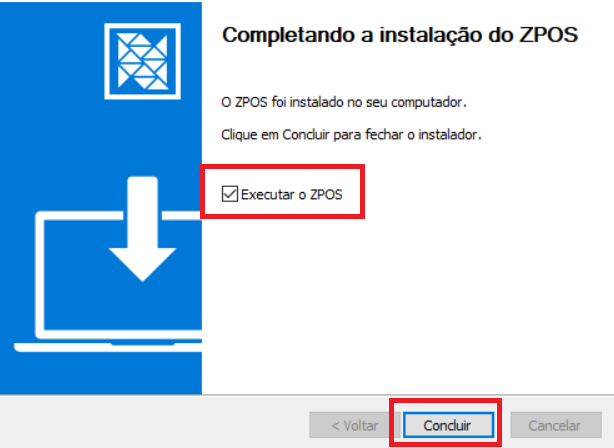The width and height of the screenshot is (614, 448).
Task: Click the laptop base graphic
Action: (108, 347)
